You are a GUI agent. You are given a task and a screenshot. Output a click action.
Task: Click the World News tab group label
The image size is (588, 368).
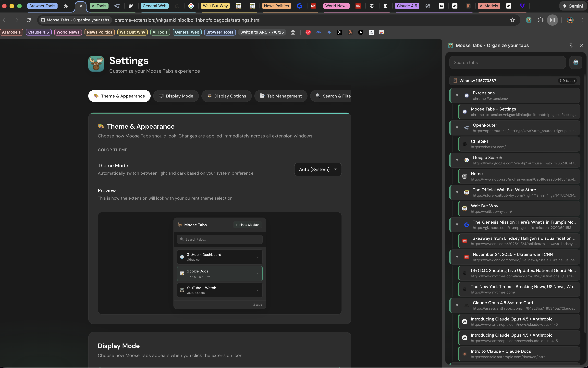(336, 6)
